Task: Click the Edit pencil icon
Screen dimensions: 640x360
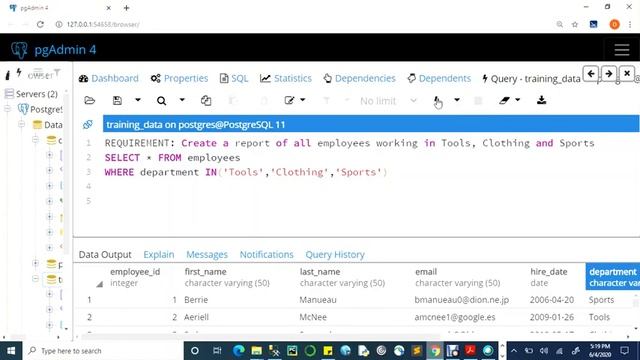Action: pos(289,100)
